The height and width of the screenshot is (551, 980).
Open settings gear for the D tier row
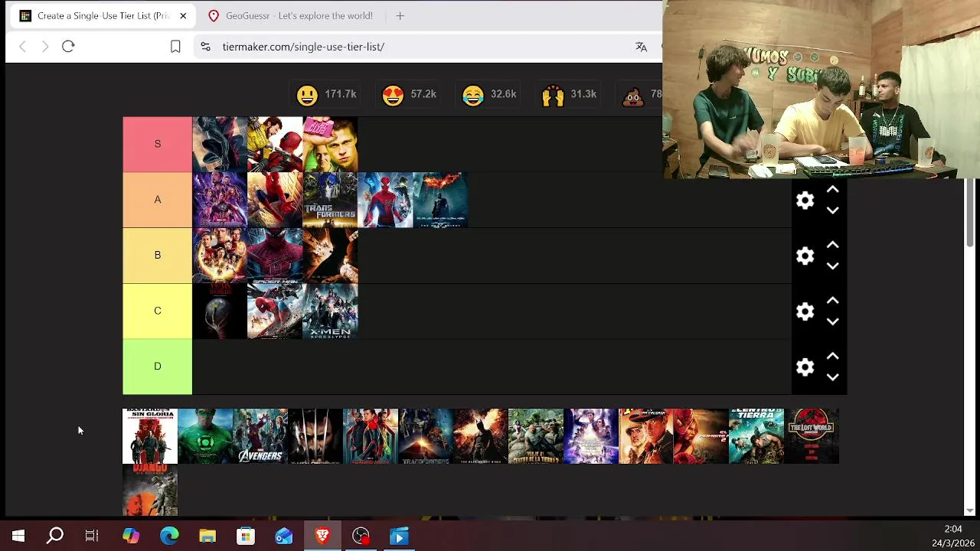click(805, 367)
